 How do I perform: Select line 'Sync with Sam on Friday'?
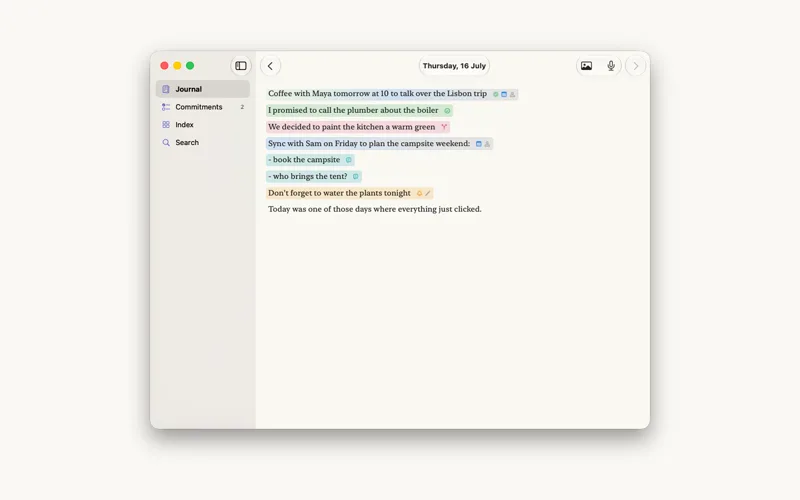coord(379,143)
